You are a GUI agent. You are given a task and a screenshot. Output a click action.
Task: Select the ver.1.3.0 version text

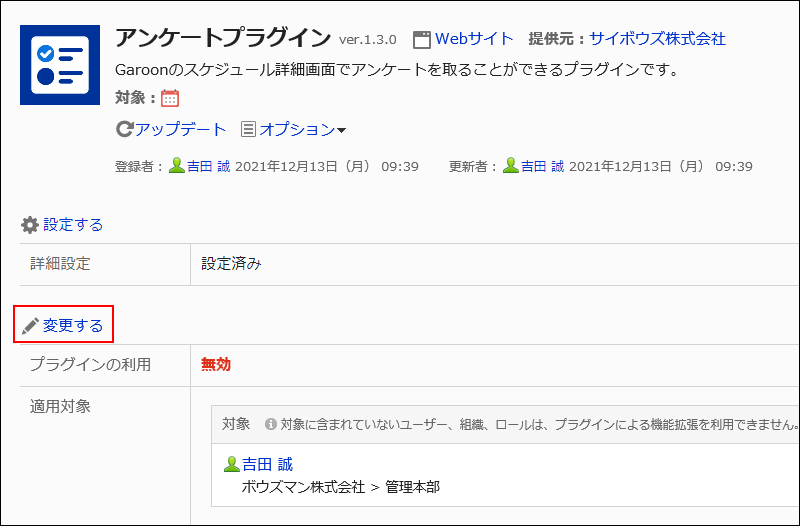(x=367, y=40)
